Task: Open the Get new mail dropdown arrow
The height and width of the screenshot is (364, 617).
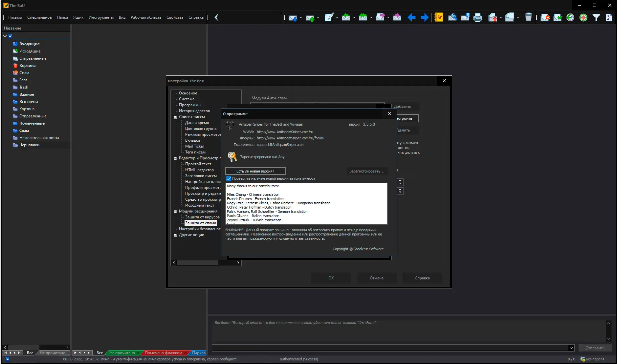Action: pyautogui.click(x=301, y=17)
